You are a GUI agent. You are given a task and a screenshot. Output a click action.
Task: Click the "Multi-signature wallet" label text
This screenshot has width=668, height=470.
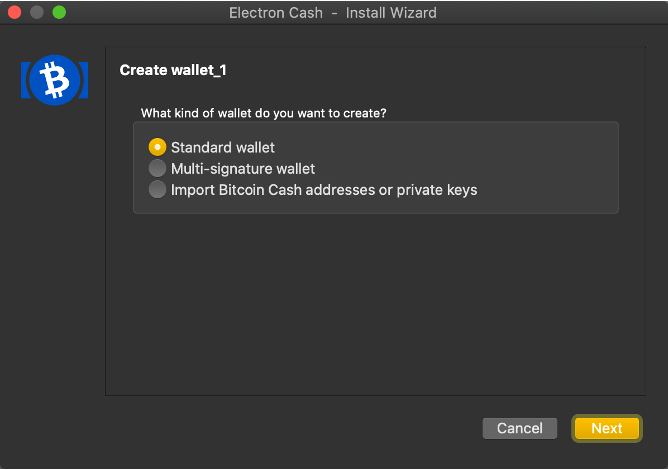(243, 169)
